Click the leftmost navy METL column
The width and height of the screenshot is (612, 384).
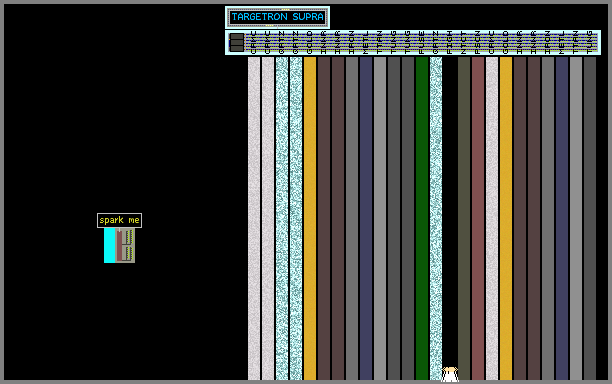click(366, 218)
